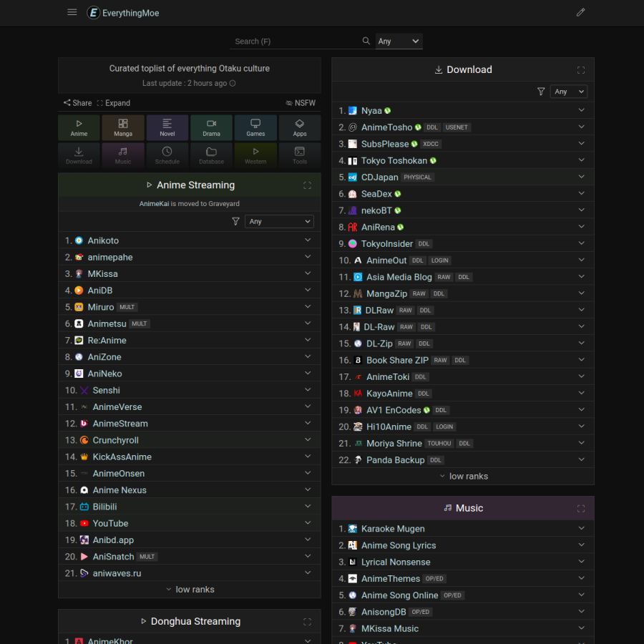Click the Book Share ZIP B icon
The width and height of the screenshot is (644, 644).
click(358, 360)
